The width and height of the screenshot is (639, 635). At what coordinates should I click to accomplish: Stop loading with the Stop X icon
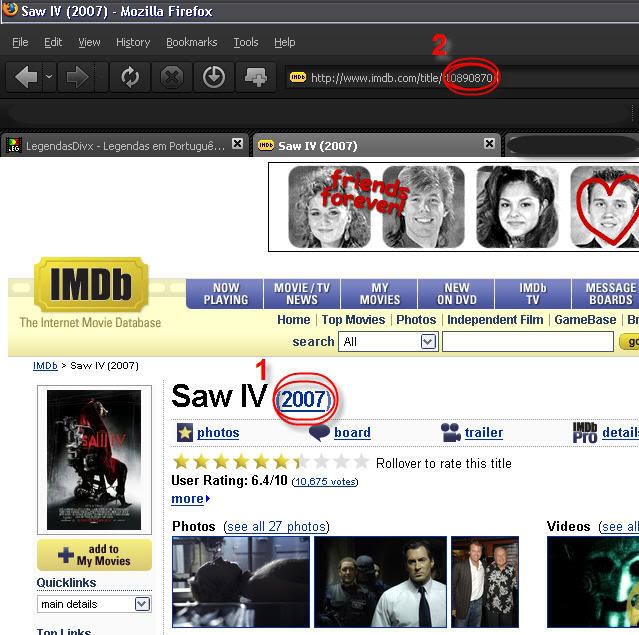tap(172, 77)
